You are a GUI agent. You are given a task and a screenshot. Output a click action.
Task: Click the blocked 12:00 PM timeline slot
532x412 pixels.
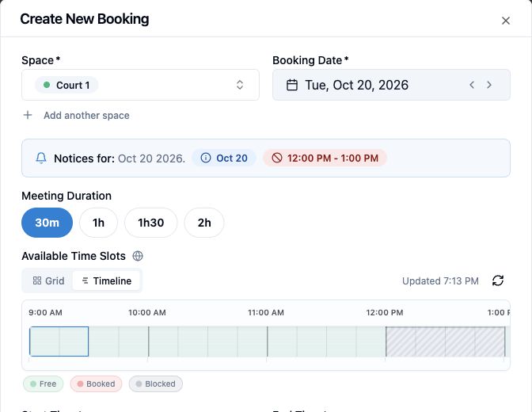401,341
